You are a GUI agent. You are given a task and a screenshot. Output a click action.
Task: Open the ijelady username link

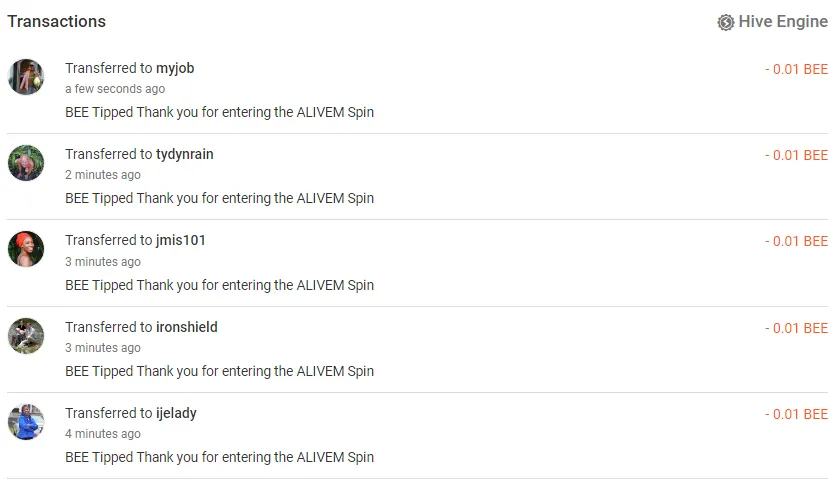(x=176, y=413)
